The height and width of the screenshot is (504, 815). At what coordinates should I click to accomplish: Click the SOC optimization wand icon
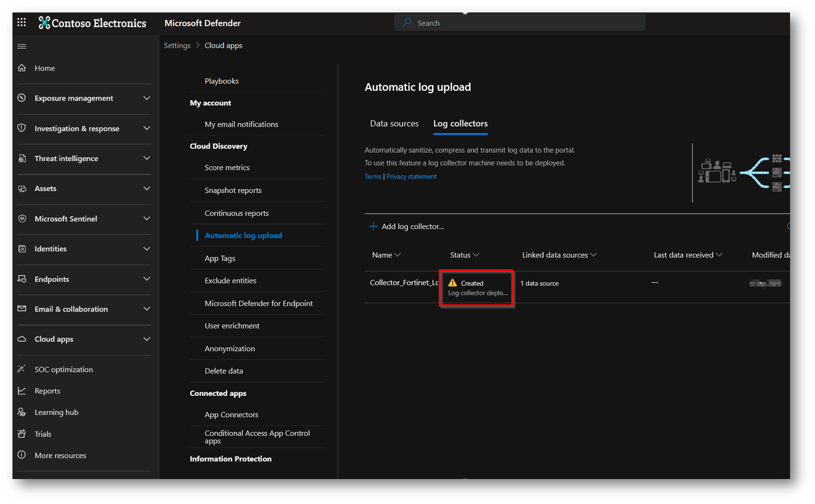click(x=22, y=369)
